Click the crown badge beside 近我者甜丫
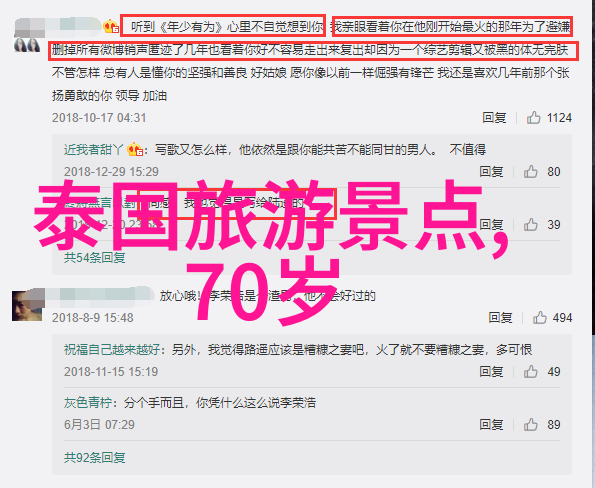The image size is (595, 488). click(x=135, y=149)
